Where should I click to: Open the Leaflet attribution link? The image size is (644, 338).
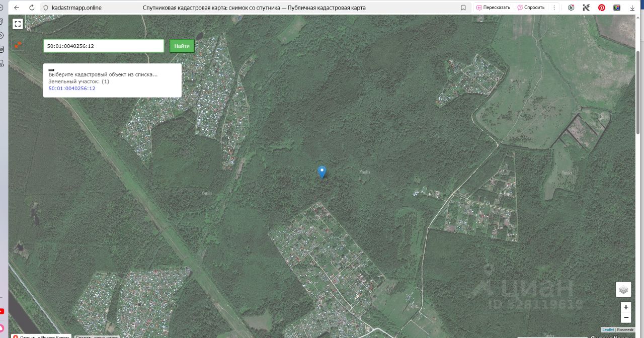point(608,329)
